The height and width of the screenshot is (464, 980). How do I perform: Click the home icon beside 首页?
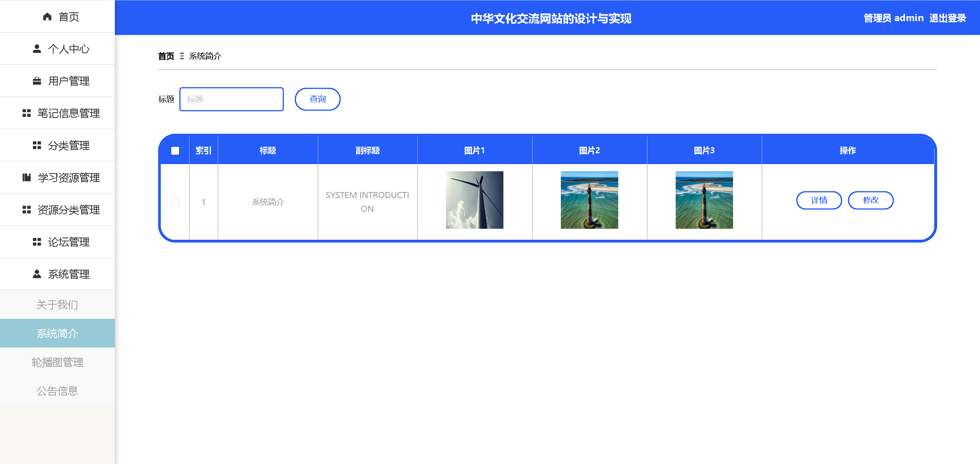47,16
